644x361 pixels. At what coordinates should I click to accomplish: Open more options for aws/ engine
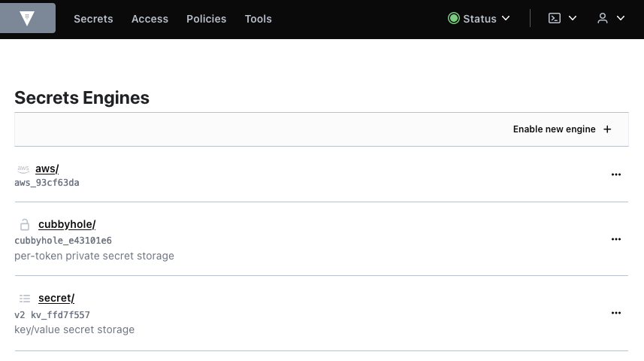point(616,174)
